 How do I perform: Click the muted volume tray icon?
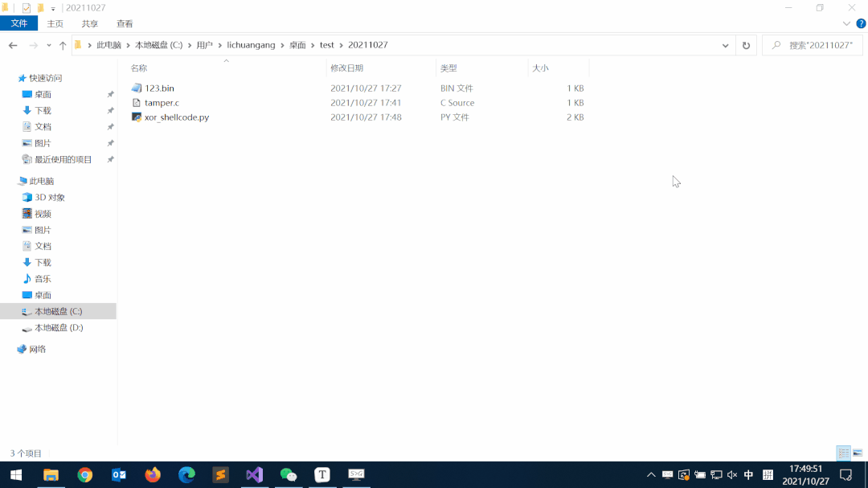point(732,474)
